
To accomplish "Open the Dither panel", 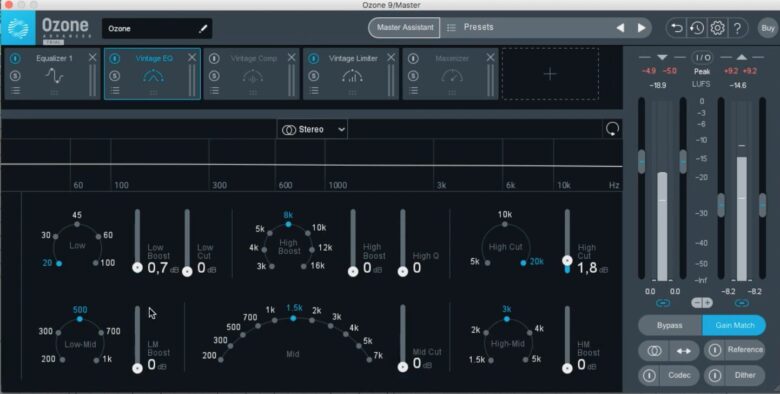I will pos(745,375).
